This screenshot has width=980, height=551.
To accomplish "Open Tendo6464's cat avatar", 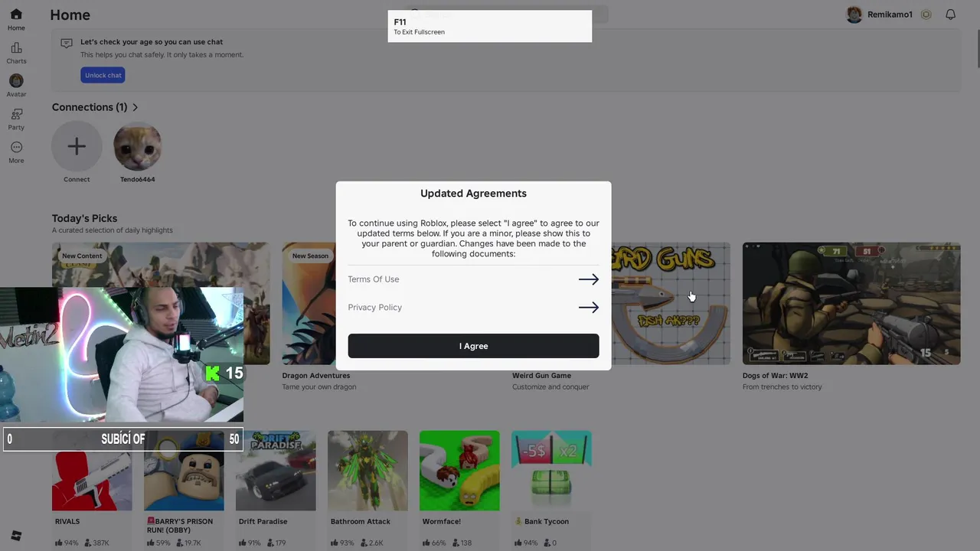I will click(138, 146).
